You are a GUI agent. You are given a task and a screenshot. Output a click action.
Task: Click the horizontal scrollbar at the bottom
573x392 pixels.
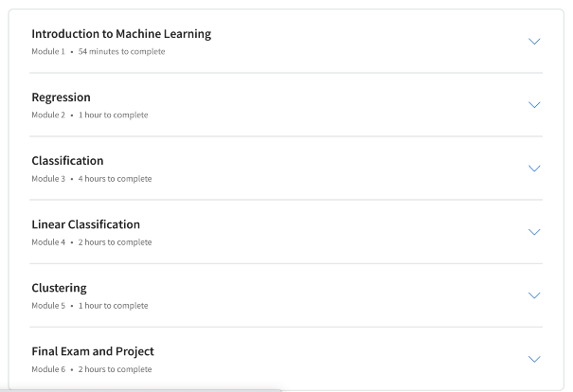click(142, 389)
